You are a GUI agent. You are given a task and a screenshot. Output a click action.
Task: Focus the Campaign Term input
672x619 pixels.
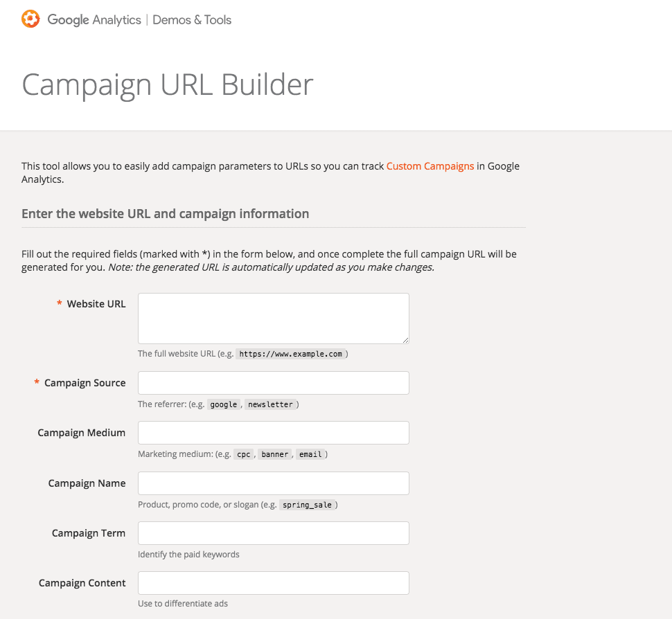pos(273,533)
